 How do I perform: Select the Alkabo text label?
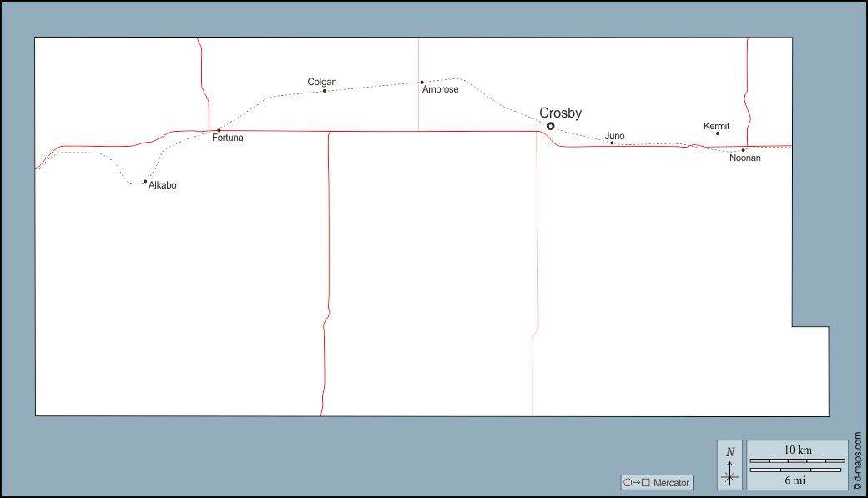(x=162, y=185)
